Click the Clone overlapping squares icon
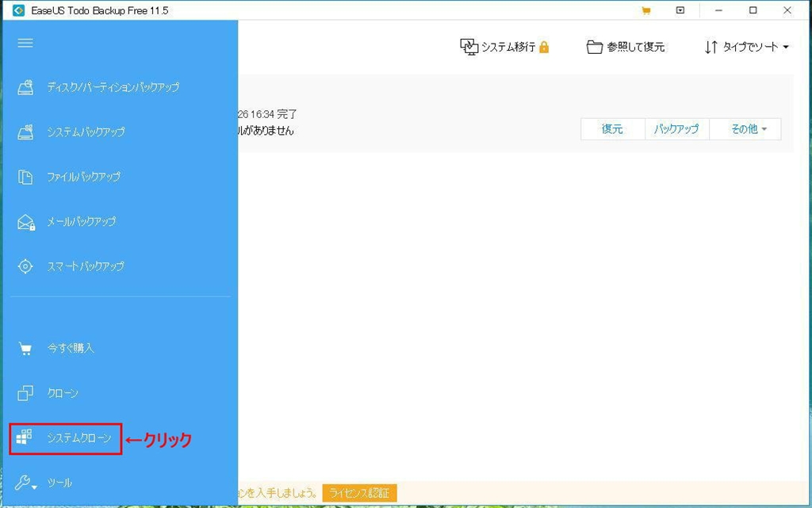The width and height of the screenshot is (812, 508). tap(25, 393)
